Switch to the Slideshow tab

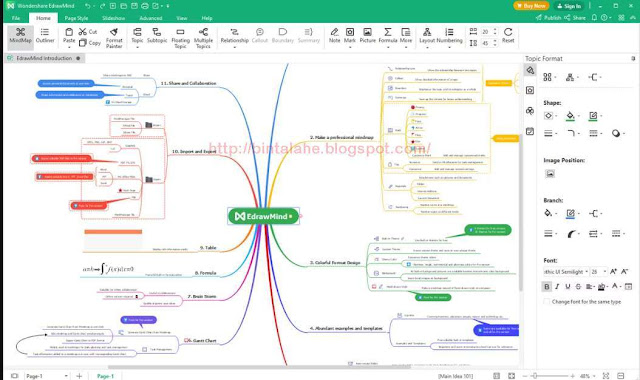point(113,18)
